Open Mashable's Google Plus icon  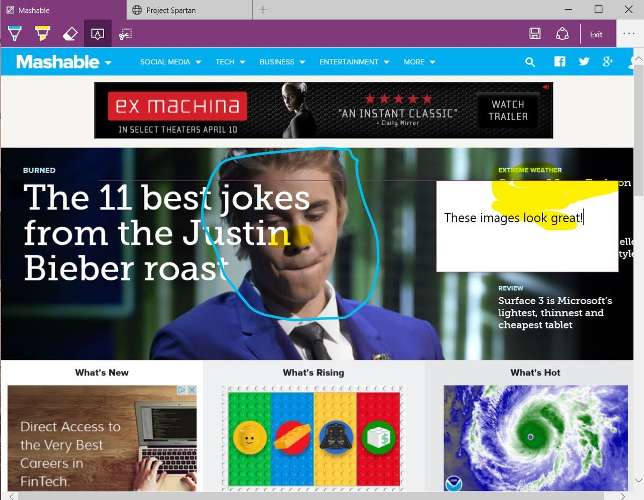tap(607, 62)
